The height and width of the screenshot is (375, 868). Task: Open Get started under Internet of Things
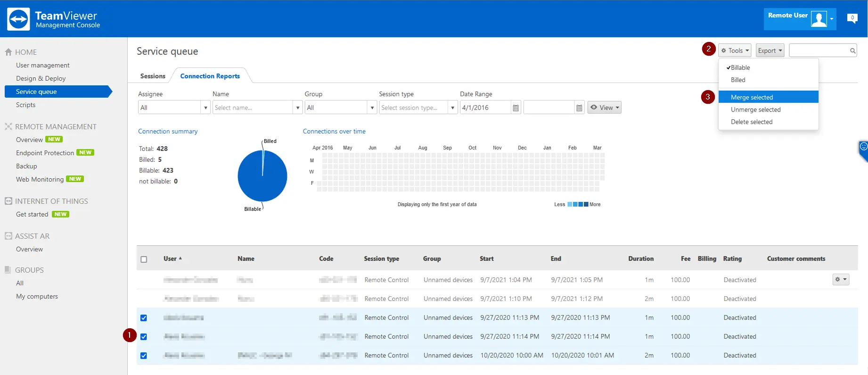(32, 214)
